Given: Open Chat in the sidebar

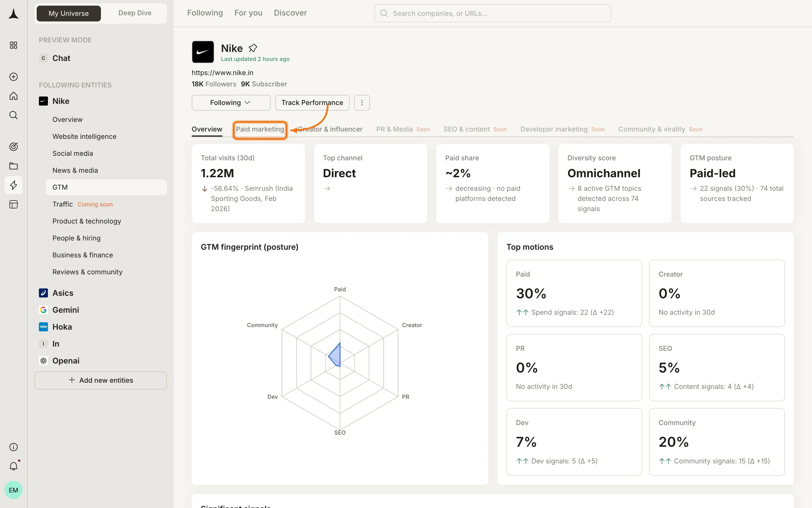Looking at the screenshot, I should point(61,58).
